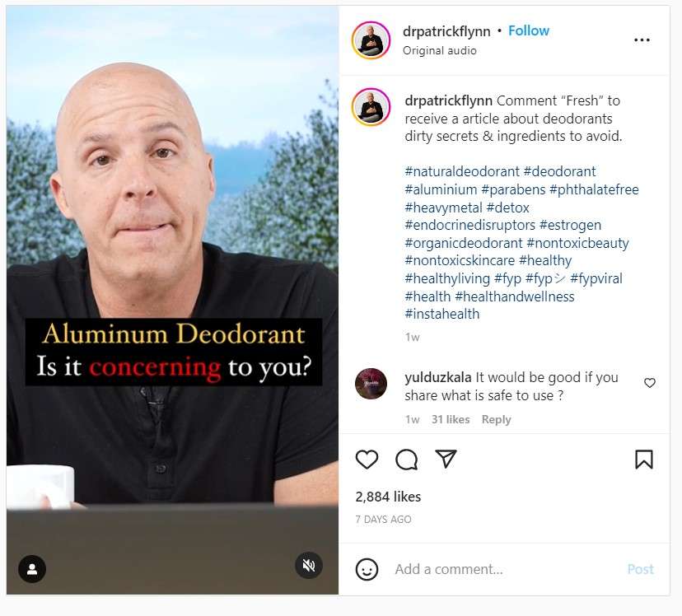Follow drpatrickflynn

529,30
